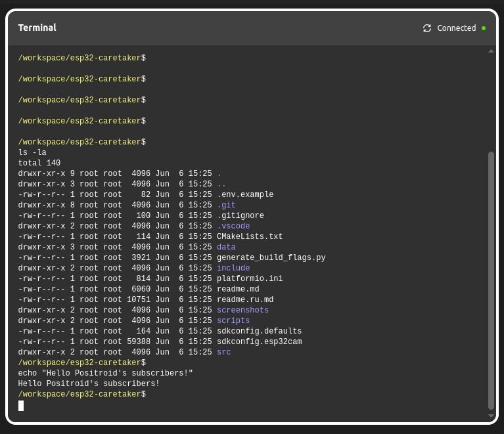
Task: Click the 59388 file size value
Action: (139, 341)
